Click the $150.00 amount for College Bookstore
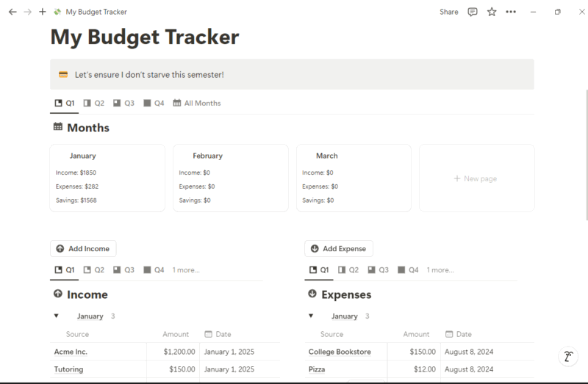Viewport: 588px width, 384px height. tap(414, 352)
